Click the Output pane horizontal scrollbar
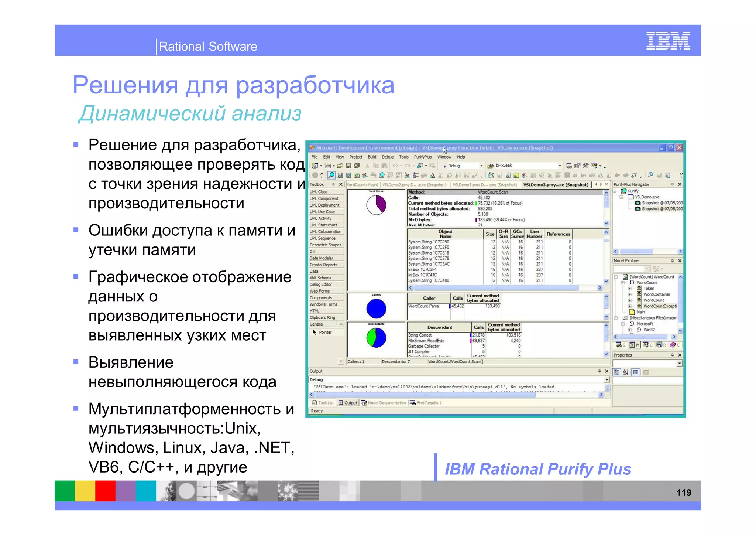Viewport: 756px width, 535px height. click(x=456, y=395)
